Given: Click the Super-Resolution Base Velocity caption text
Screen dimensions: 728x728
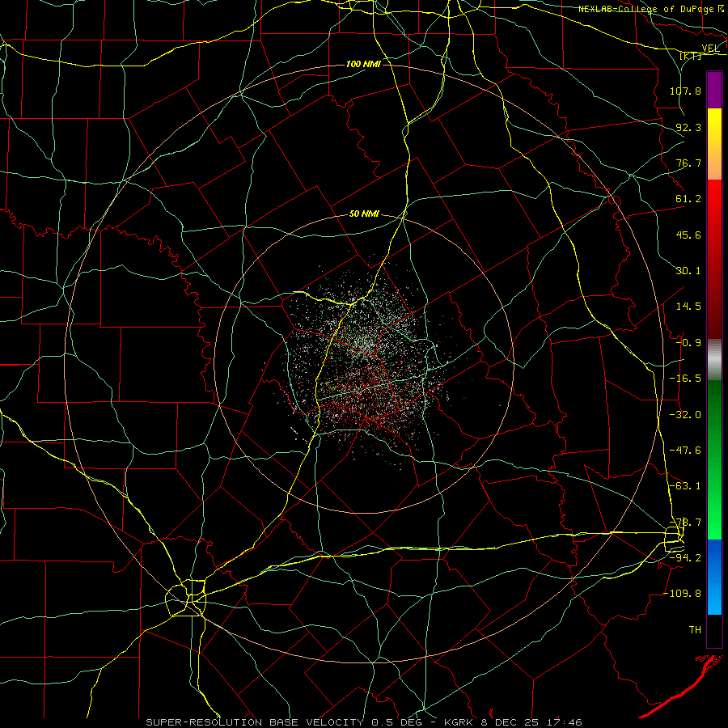Looking at the screenshot, I should [363, 722].
